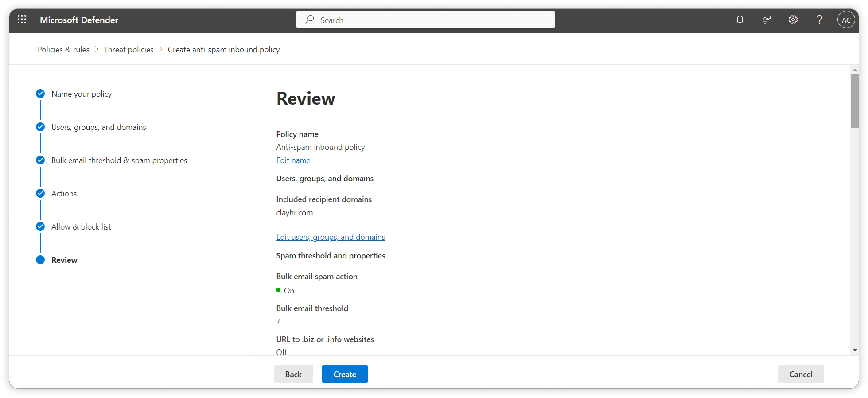868x398 pixels.
Task: Open the community feedback people icon
Action: pos(766,20)
